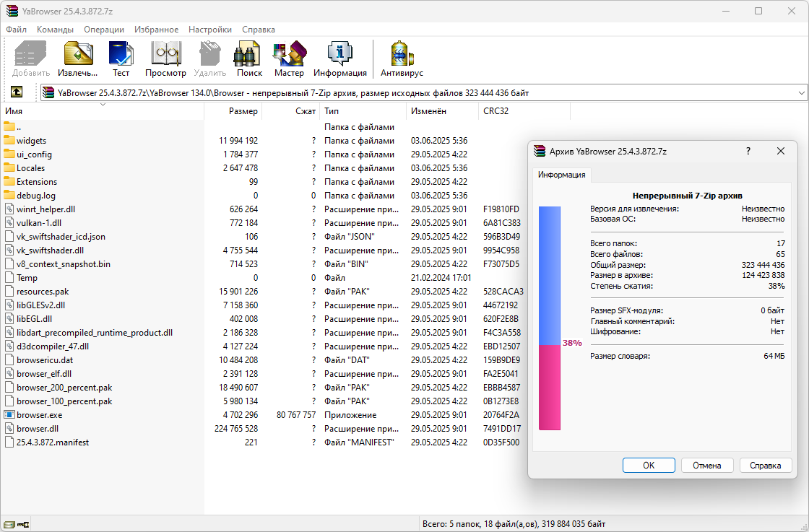
Task: Click the Справка button in the dialog
Action: (765, 466)
